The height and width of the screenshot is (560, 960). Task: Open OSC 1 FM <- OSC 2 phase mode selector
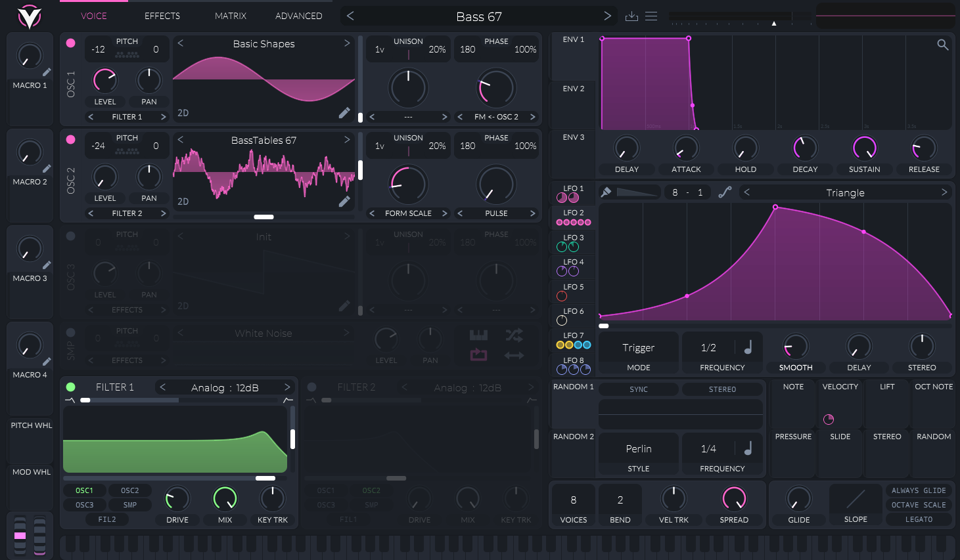496,117
